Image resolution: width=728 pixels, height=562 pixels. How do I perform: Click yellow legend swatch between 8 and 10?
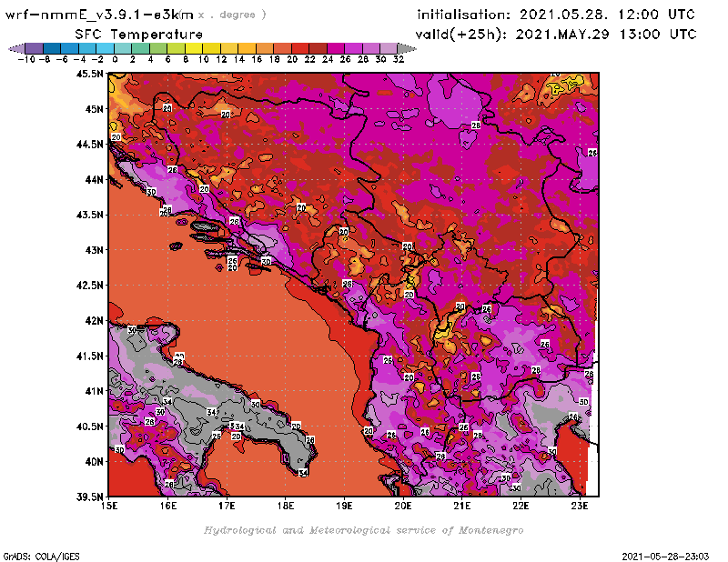pos(194,48)
